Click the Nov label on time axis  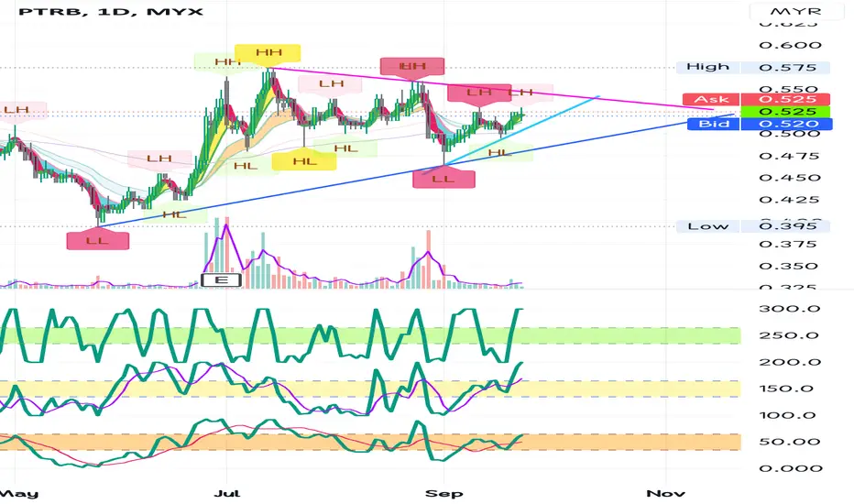(x=665, y=494)
